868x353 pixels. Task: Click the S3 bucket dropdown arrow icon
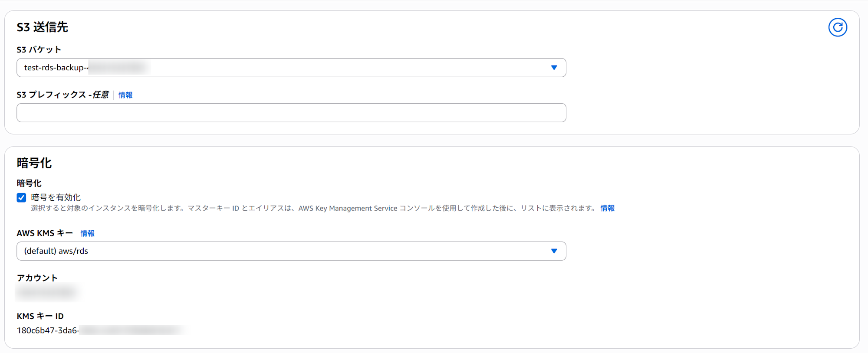(554, 68)
